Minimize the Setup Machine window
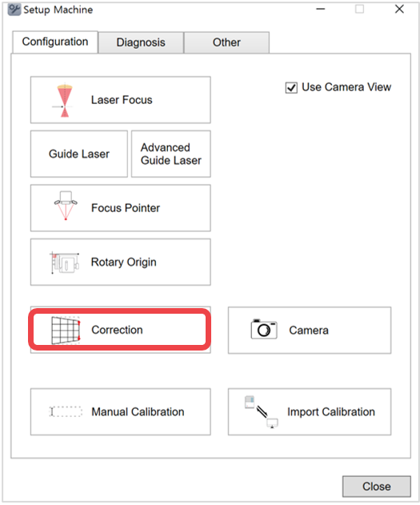Image resolution: width=420 pixels, height=505 pixels. [x=321, y=9]
